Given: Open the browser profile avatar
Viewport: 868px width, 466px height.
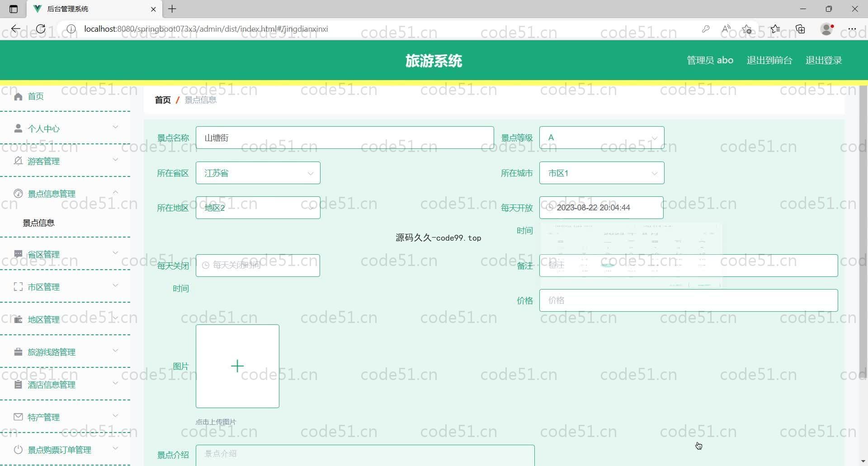Looking at the screenshot, I should pos(827,29).
